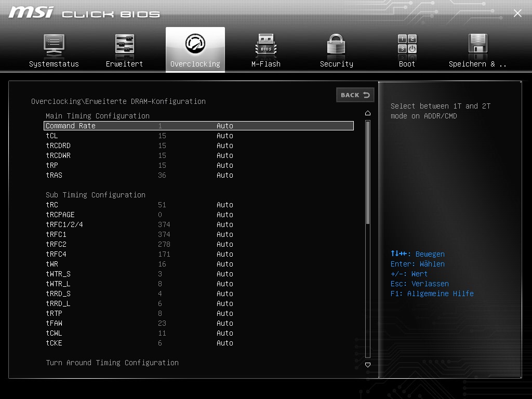
Task: Open tRCDWR Auto value selector
Action: point(224,155)
